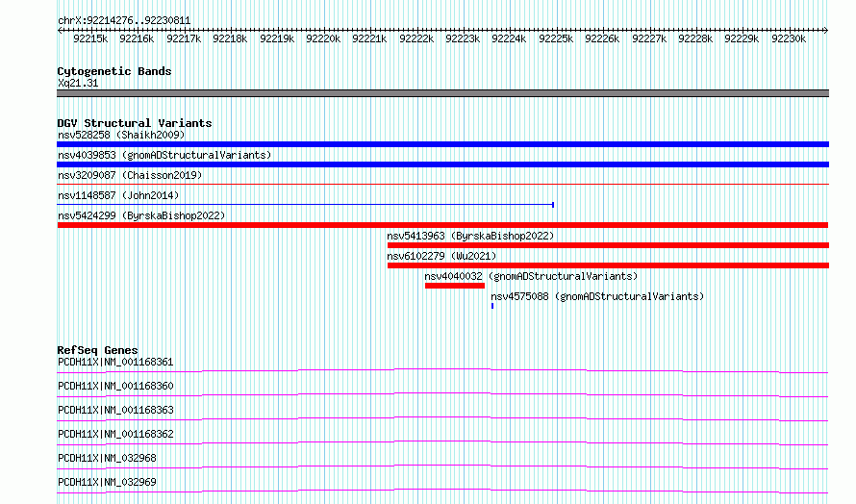Open nsv4039853 (gnomADStructuralVariants) label
The width and height of the screenshot is (856, 504).
(164, 155)
